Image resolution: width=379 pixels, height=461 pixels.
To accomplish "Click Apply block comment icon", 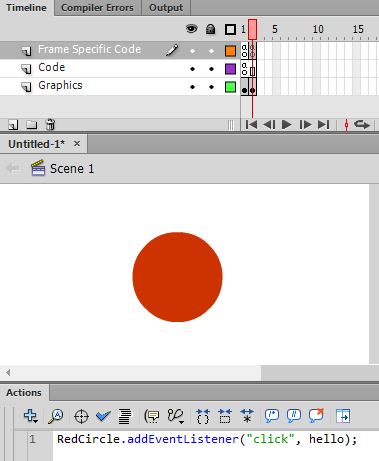I will coord(272,416).
